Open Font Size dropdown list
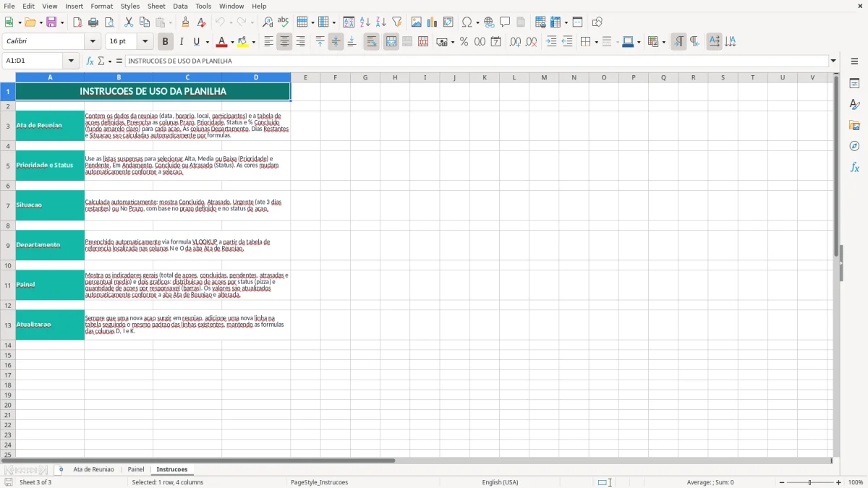The width and height of the screenshot is (868, 488). [145, 42]
